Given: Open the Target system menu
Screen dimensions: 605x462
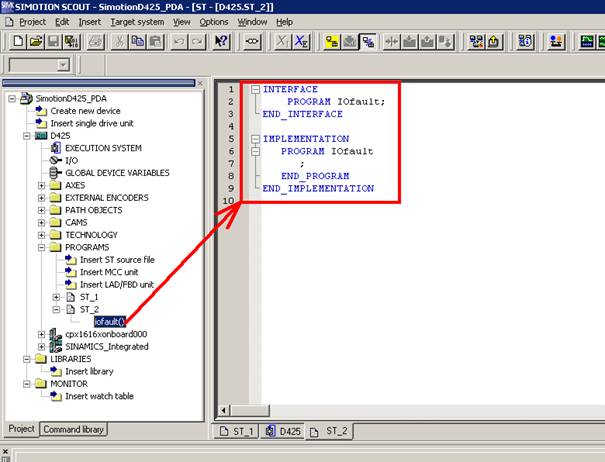Looking at the screenshot, I should coord(135,21).
